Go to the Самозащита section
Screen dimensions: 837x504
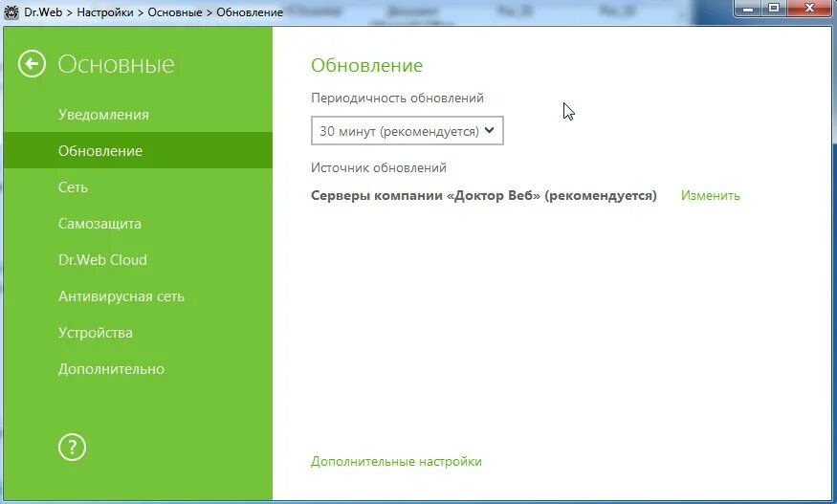click(99, 224)
